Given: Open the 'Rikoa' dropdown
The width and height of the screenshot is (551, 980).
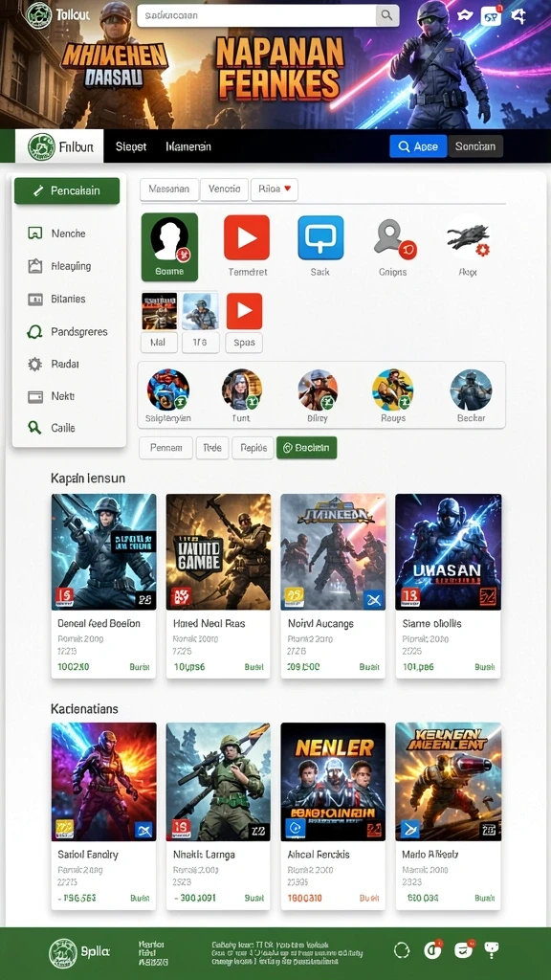Looking at the screenshot, I should (275, 189).
